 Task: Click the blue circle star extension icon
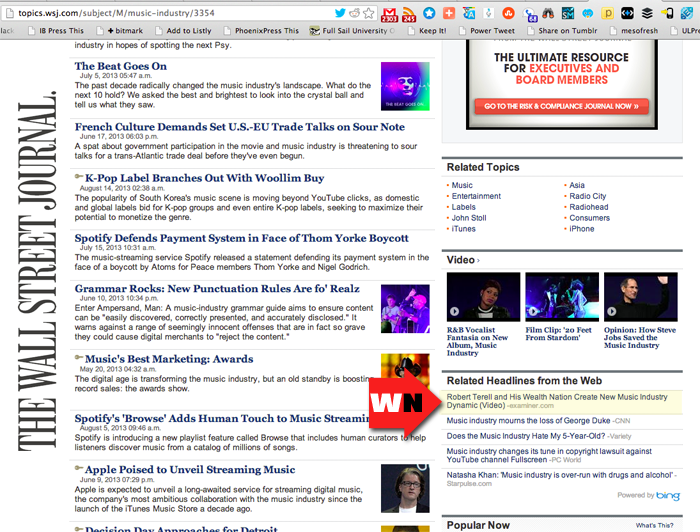pyautogui.click(x=429, y=13)
